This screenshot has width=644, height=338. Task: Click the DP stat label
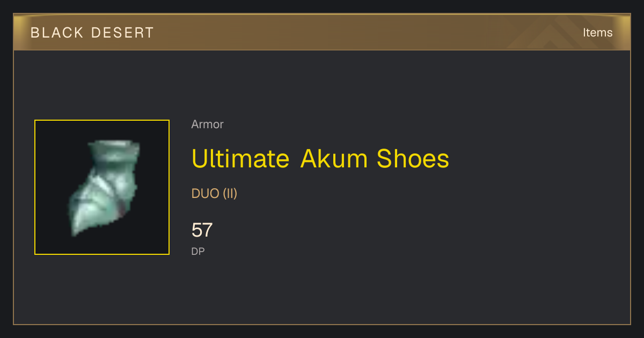tap(198, 251)
